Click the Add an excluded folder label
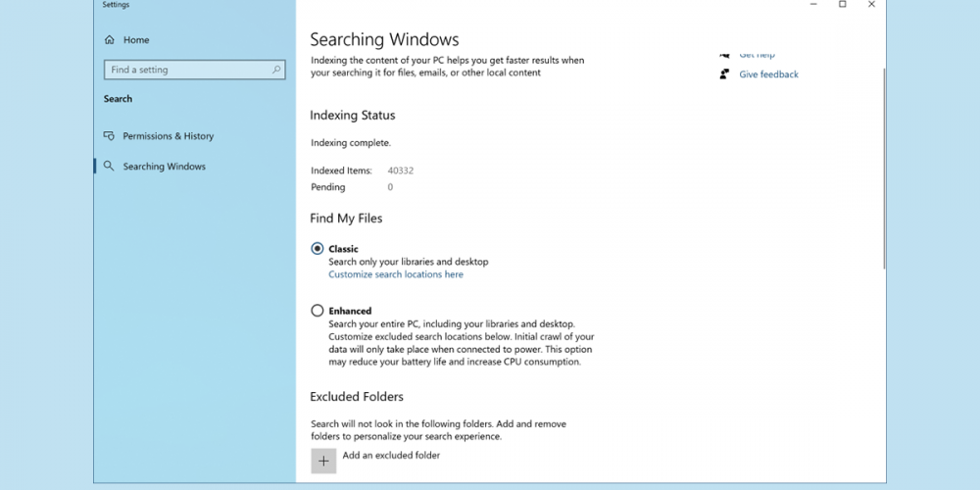 pyautogui.click(x=391, y=456)
